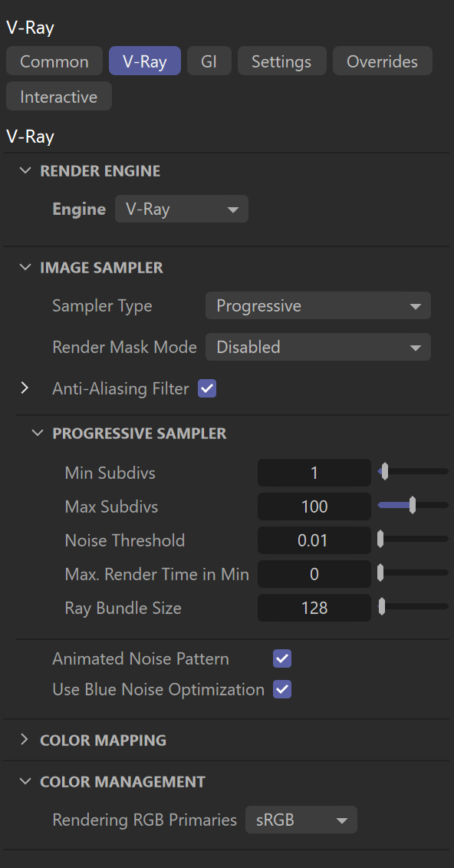Disable the Anti-Aliasing Filter checkbox
454x868 pixels.
207,388
